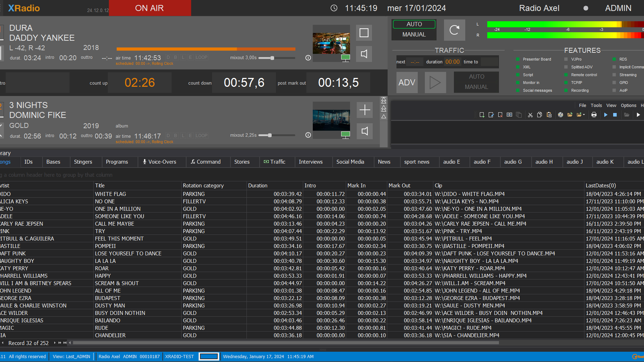Click the plus icon on 3 NIGHTS track
The image size is (644, 362).
point(365,110)
